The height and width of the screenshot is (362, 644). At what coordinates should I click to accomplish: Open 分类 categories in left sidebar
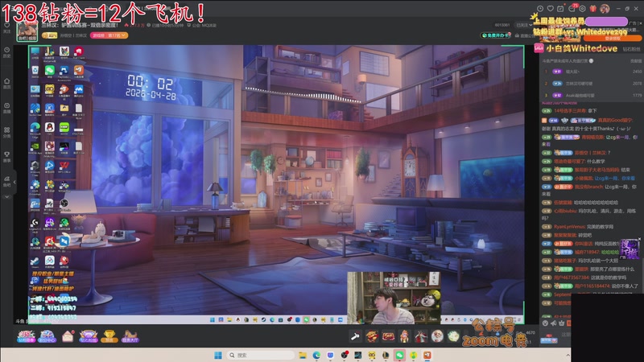point(6,132)
